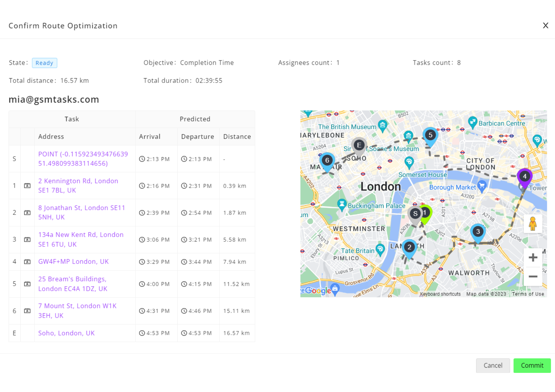Zoom in the map
Viewport: 555px width, 392px height.
click(x=533, y=258)
